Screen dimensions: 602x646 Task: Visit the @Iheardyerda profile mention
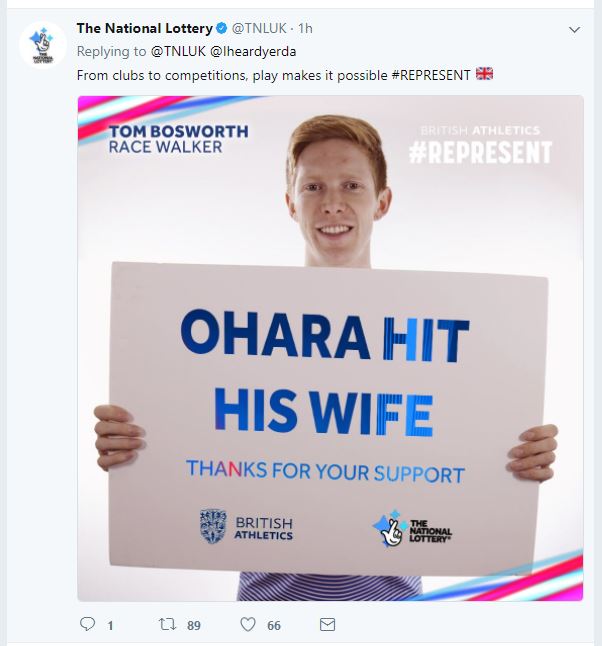pyautogui.click(x=253, y=51)
